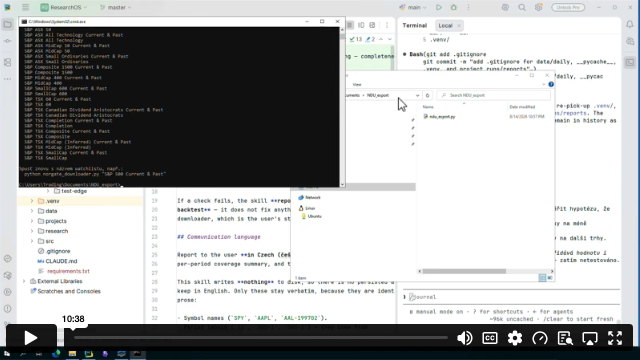Open the transcript search icon
Viewport: 640px width, 360px height.
(x=565, y=338)
